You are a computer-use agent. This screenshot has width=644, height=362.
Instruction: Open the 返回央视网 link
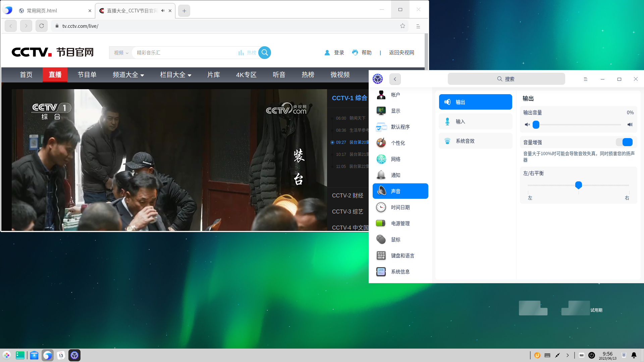[x=401, y=53]
